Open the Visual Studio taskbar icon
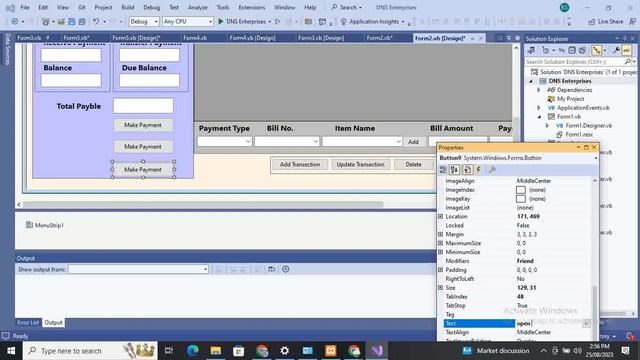Viewport: 640px width, 360px height. [x=377, y=351]
